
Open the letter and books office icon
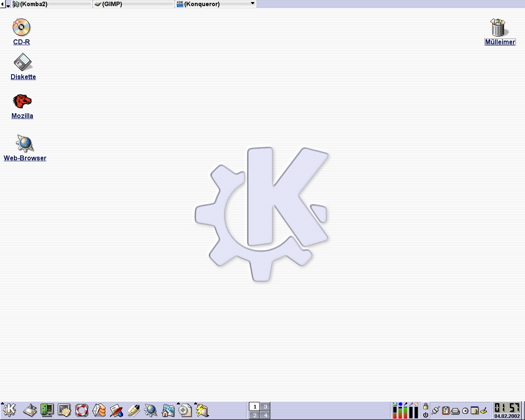(x=116, y=410)
